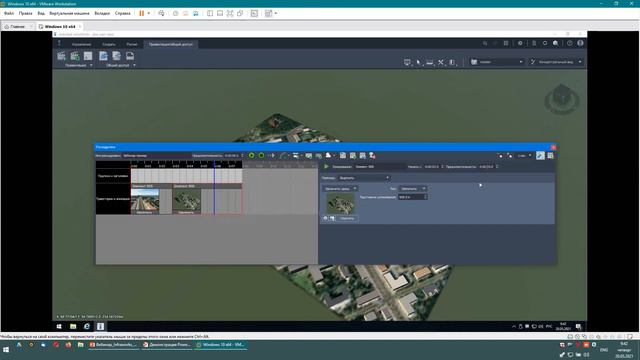Open the dropdown arrow next to pause icon

(x=149, y=13)
